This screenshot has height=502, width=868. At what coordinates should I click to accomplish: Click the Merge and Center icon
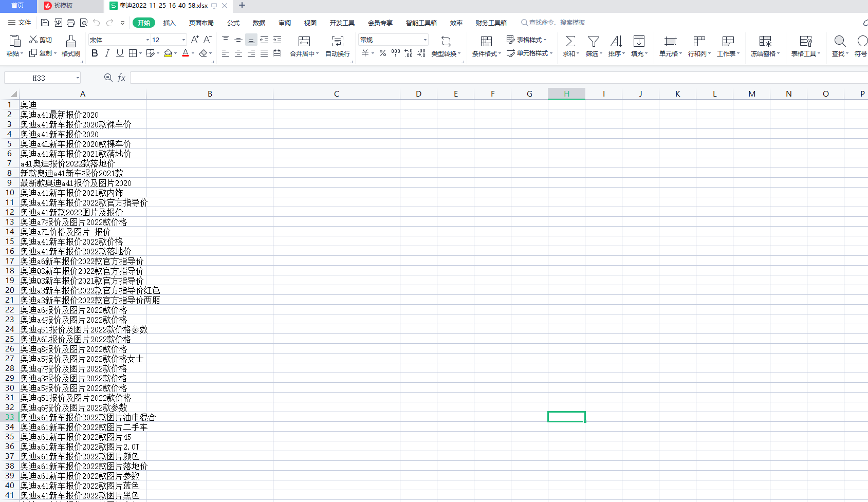(304, 41)
